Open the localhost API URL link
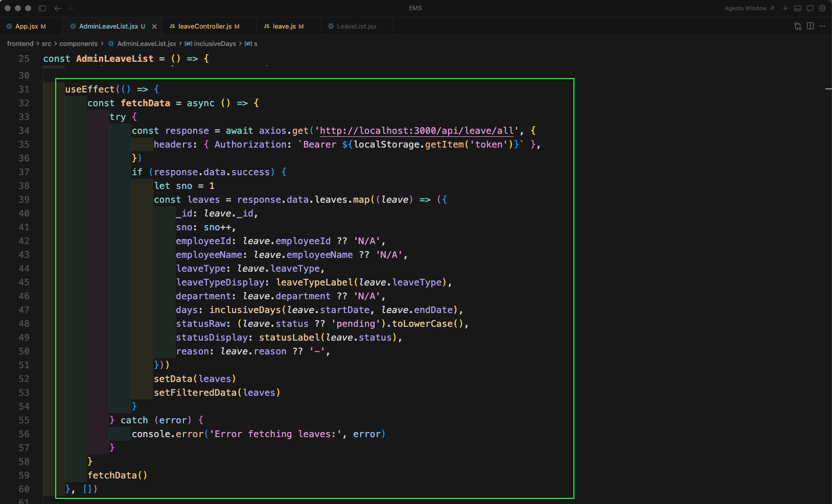The image size is (832, 504). pos(417,131)
